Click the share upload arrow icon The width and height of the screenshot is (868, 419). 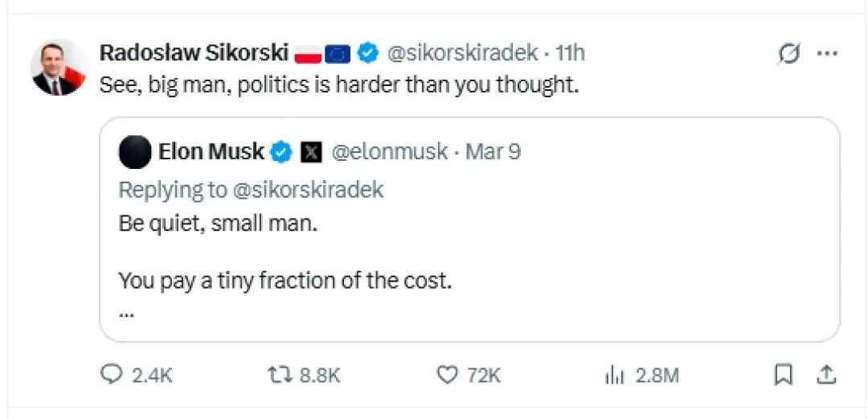pyautogui.click(x=827, y=374)
